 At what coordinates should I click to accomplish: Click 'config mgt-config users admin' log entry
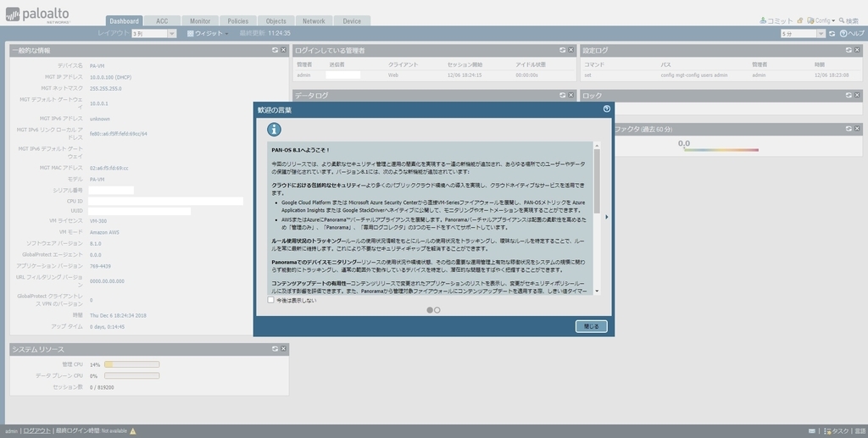(694, 75)
